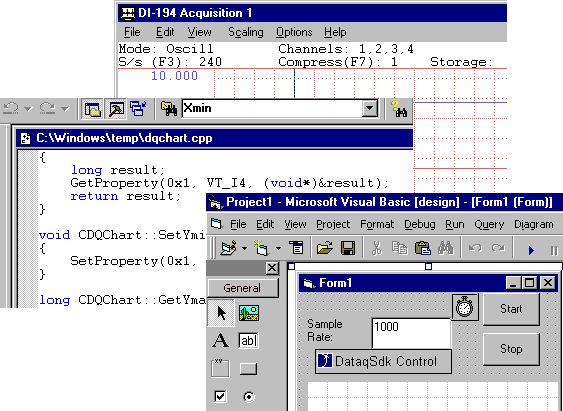This screenshot has height=411, width=563.
Task: Select the Pointer tool in toolbox
Action: (x=221, y=313)
